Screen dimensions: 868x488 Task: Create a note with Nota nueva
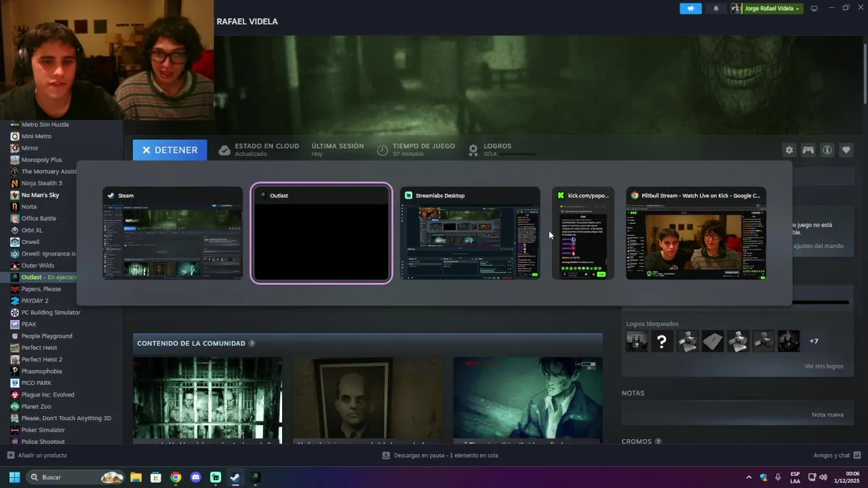pos(827,415)
